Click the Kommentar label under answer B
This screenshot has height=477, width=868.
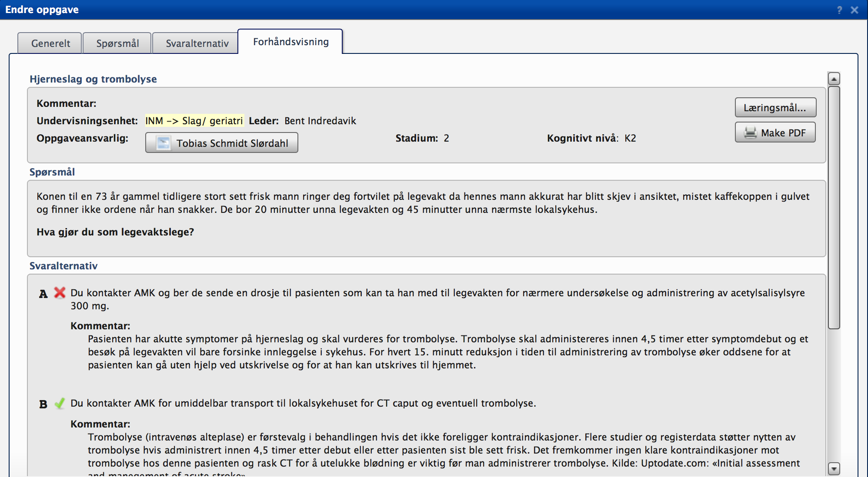tap(100, 424)
